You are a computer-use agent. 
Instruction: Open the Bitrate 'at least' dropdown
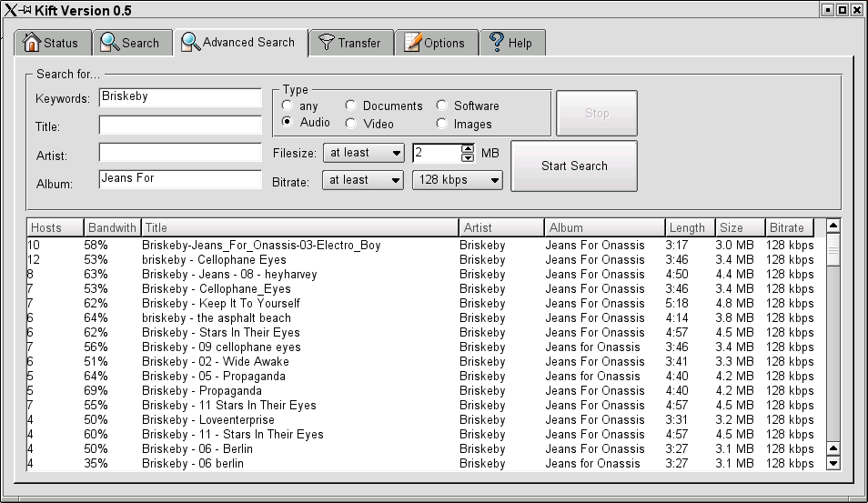click(364, 180)
